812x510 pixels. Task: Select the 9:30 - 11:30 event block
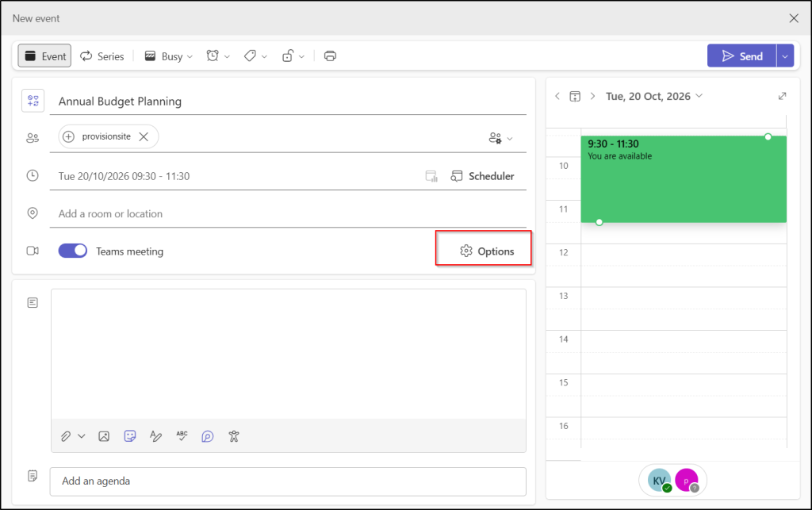(684, 179)
